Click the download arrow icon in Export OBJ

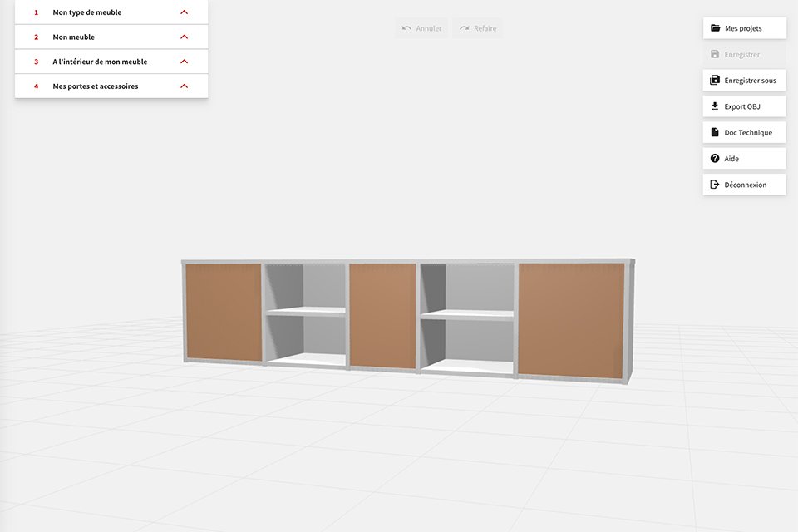coord(715,106)
